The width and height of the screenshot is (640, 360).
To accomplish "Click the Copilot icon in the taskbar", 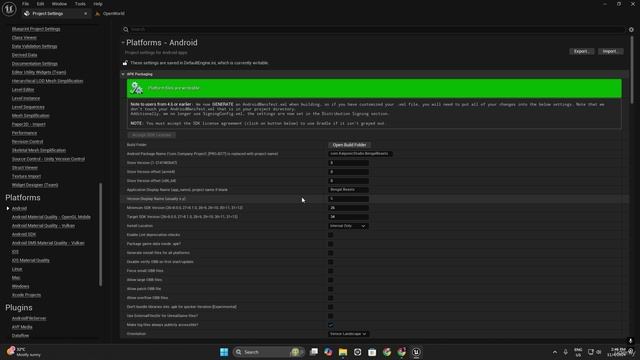I will (x=328, y=352).
